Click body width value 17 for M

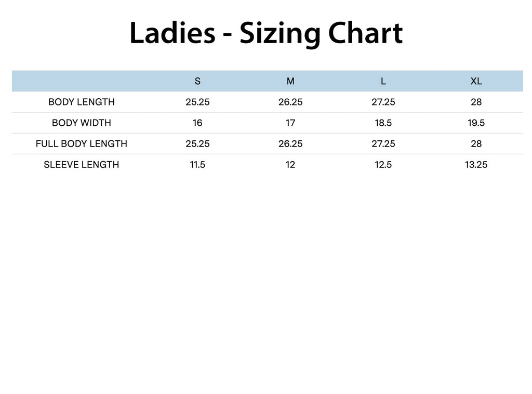[290, 123]
